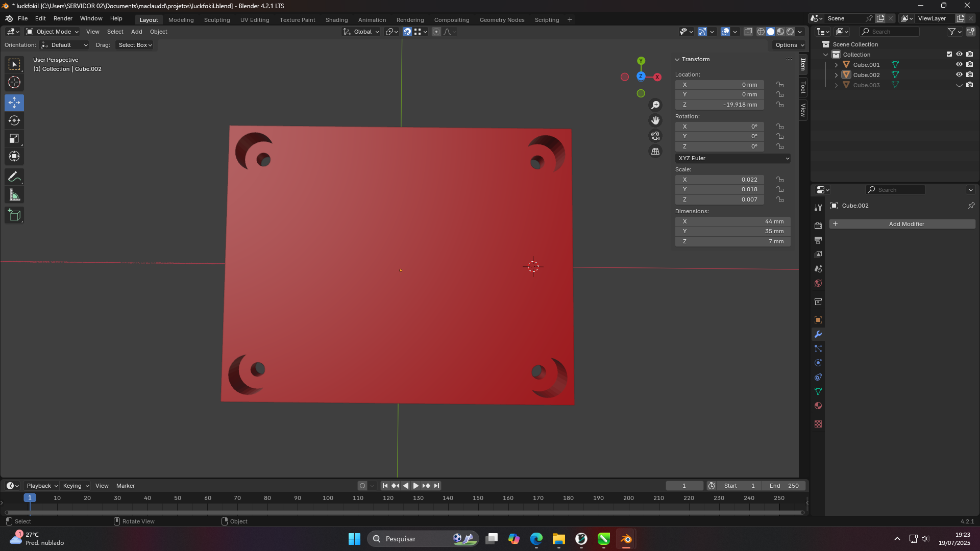Click the pan view hand icon
This screenshot has height=551, width=980.
pos(655,120)
